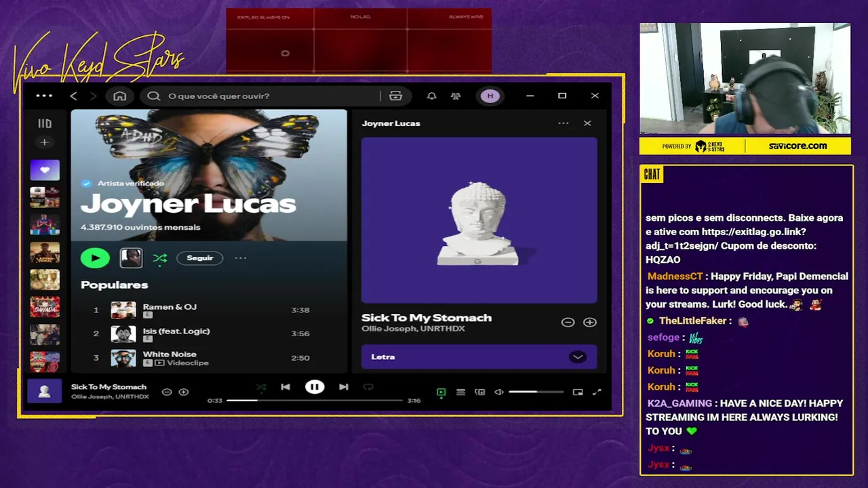Enter fullscreen with the expand arrows icon
This screenshot has height=488, width=868.
click(x=597, y=392)
